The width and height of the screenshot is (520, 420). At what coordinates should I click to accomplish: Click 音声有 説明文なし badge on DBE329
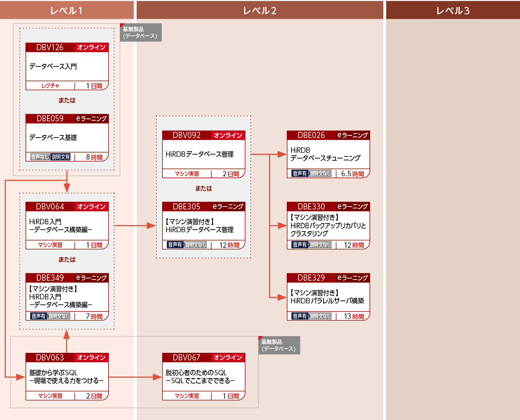(312, 316)
